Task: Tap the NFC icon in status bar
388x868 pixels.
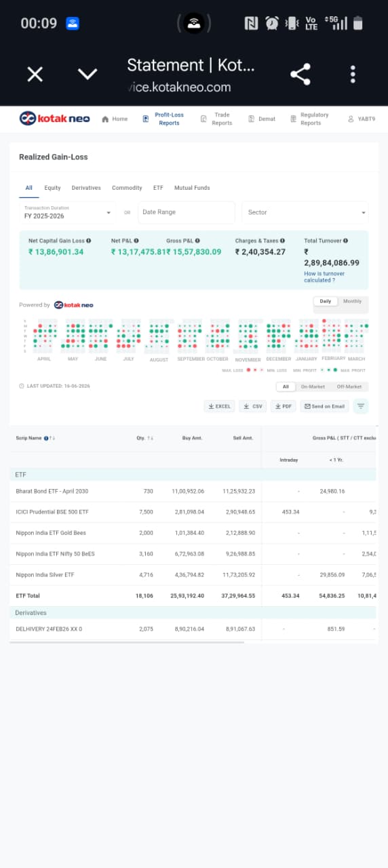Action: 252,23
